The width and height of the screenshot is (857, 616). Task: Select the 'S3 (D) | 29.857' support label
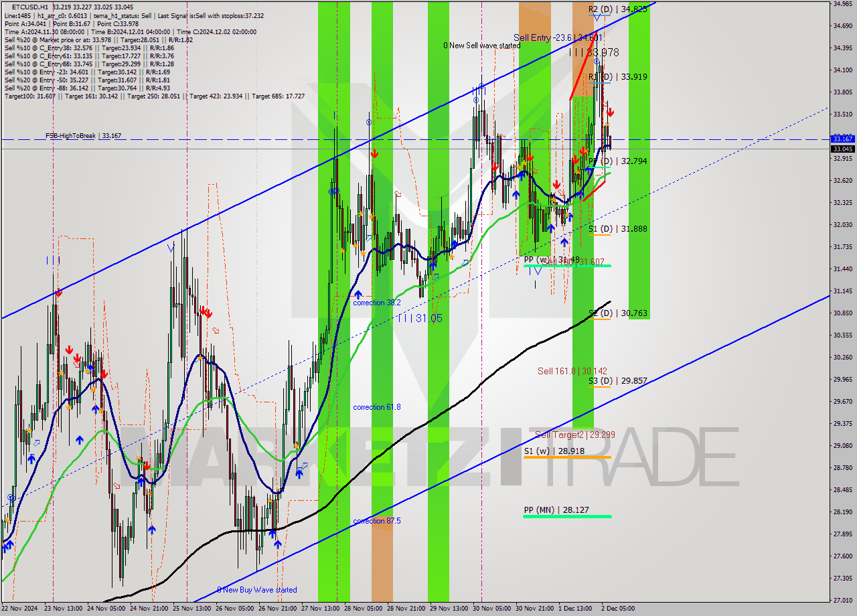tap(617, 381)
